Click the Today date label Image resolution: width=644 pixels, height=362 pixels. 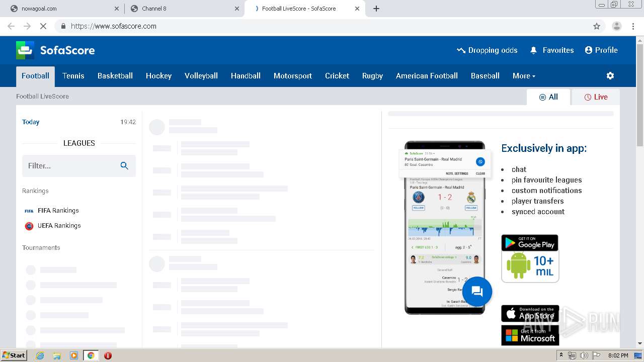click(31, 122)
